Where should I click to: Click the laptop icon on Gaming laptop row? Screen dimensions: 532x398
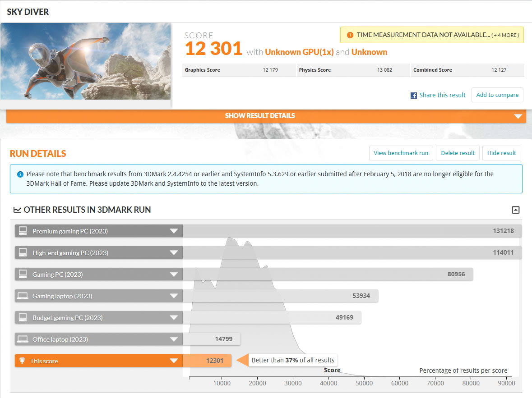tap(23, 296)
